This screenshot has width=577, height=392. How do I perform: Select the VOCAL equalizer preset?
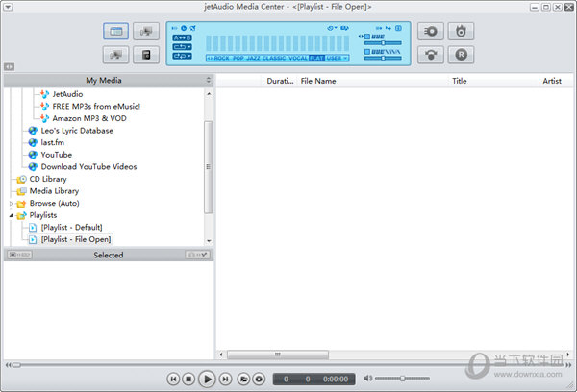pyautogui.click(x=298, y=58)
